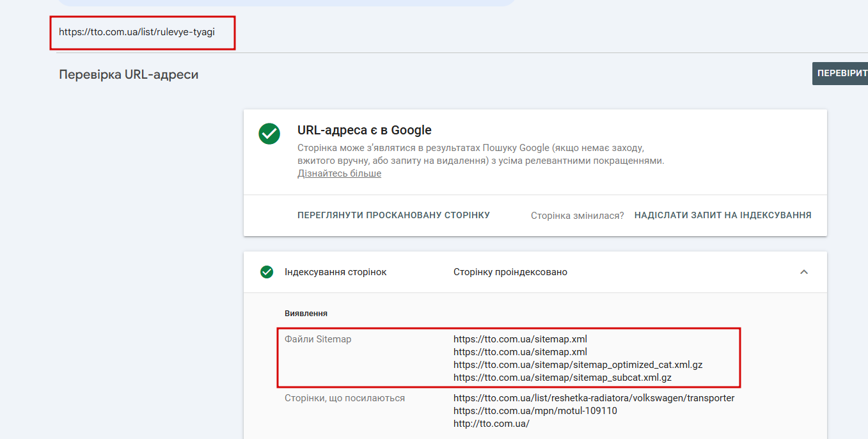
Task: Select the sitemap_optimized_cat.xml.gz sitemap URL
Action: (x=578, y=365)
